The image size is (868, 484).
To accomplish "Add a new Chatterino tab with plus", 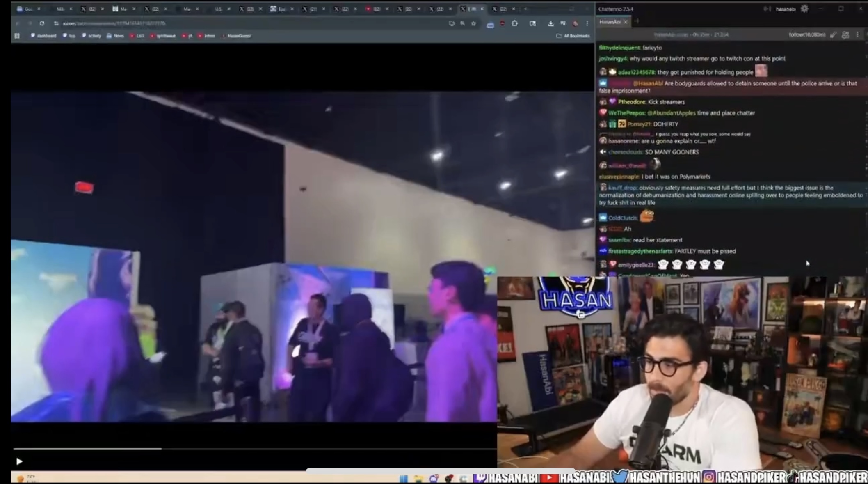I will point(637,21).
